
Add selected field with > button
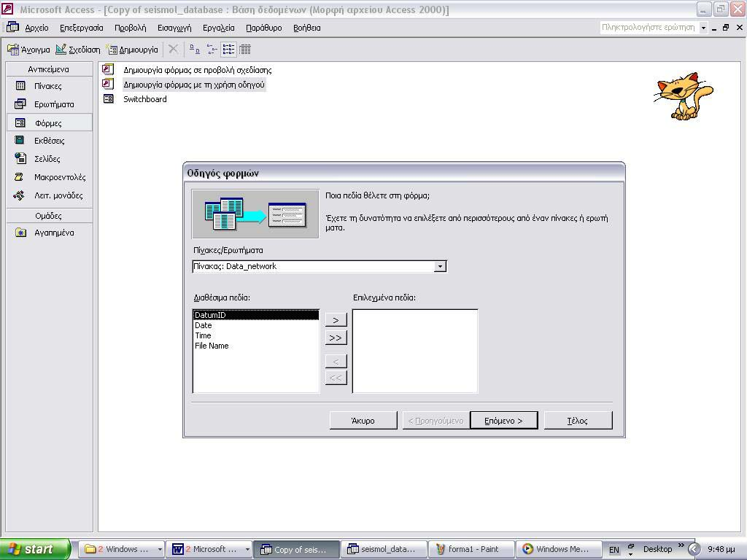(x=336, y=320)
